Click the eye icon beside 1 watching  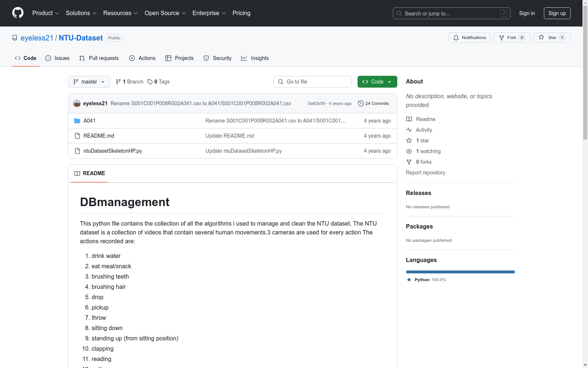coord(409,151)
